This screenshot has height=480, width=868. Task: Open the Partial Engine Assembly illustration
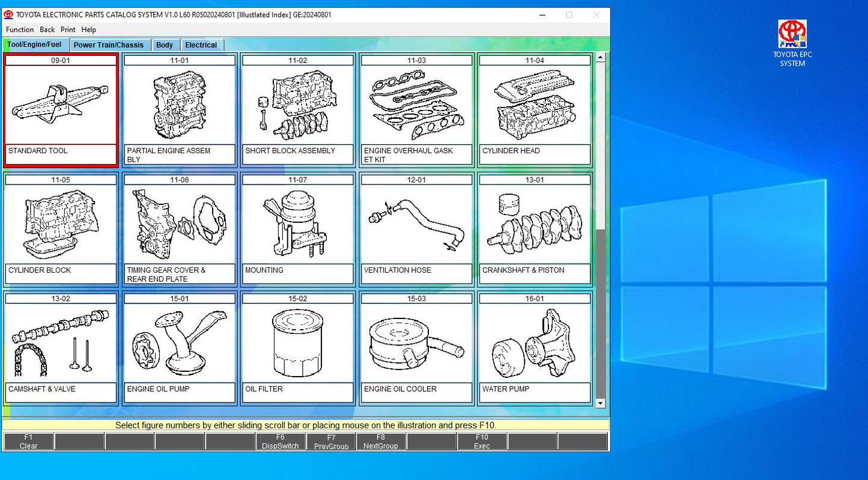point(179,105)
